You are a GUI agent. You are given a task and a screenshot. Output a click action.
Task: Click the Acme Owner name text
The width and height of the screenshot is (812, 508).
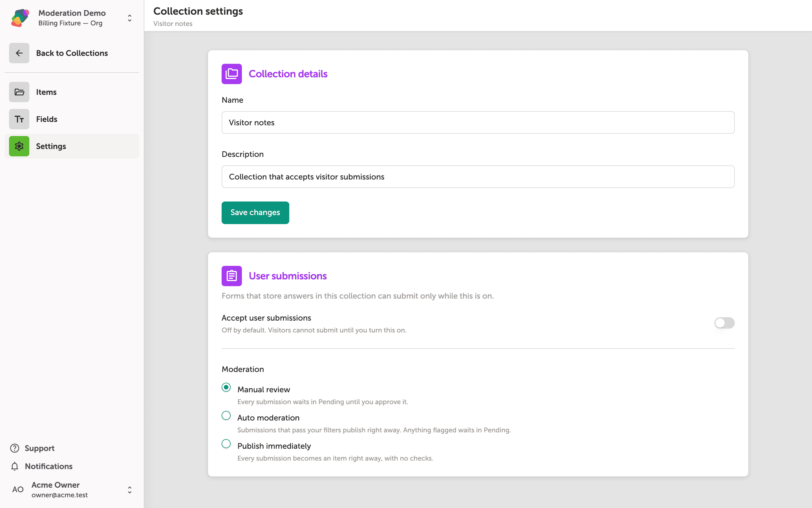tap(56, 485)
